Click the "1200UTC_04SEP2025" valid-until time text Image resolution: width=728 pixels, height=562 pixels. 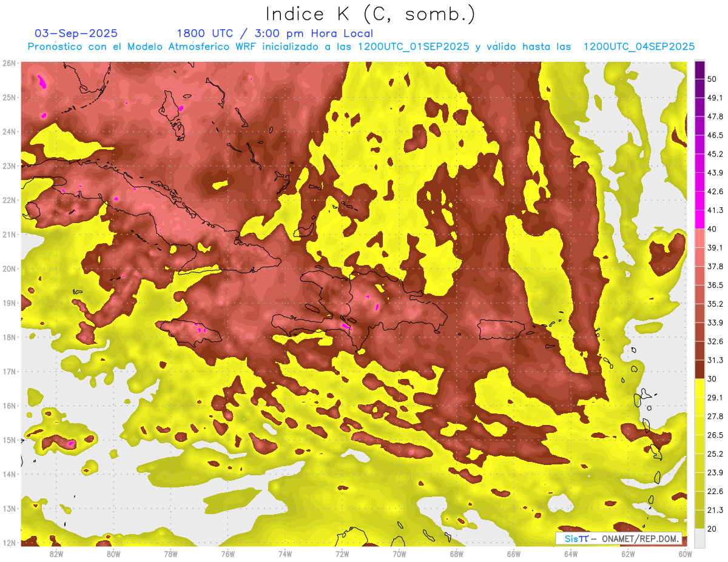tap(639, 47)
